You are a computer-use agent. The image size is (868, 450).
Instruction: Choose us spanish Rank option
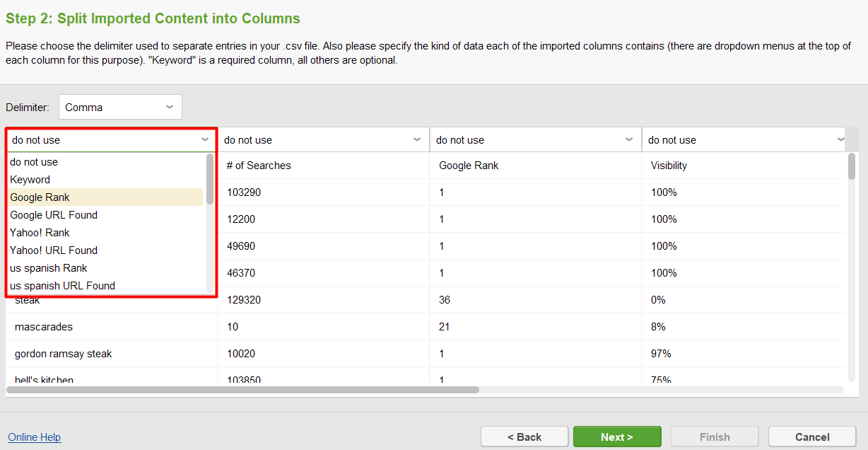(106, 268)
